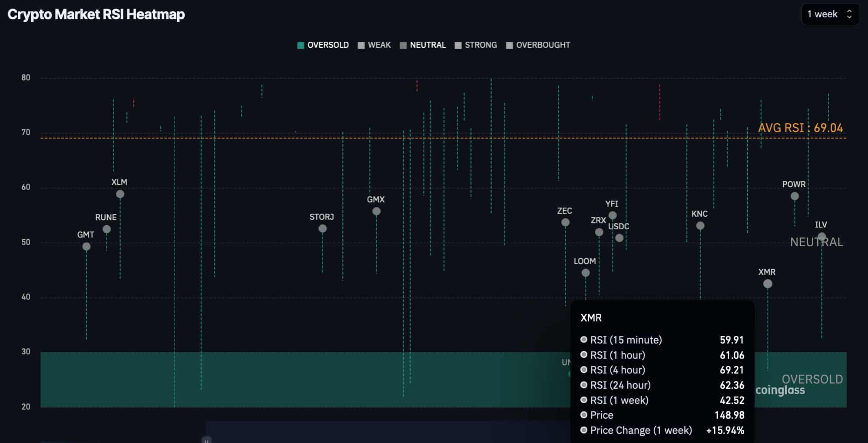Toggle the OVERSOLD legend filter
Viewport: 868px width, 443px height.
[328, 45]
